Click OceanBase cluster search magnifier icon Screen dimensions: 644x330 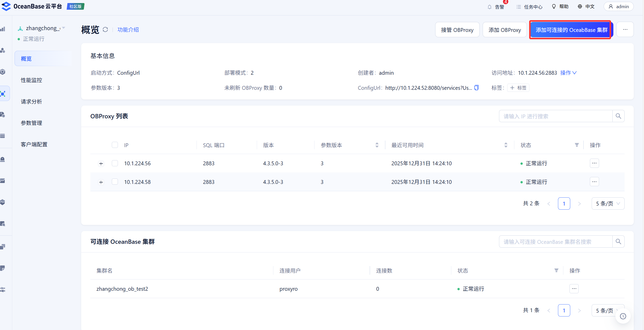[x=618, y=242]
